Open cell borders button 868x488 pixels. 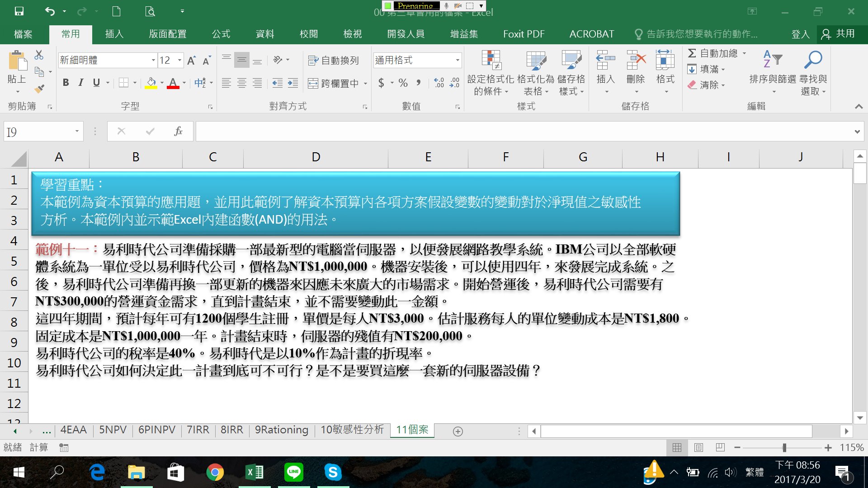[123, 83]
